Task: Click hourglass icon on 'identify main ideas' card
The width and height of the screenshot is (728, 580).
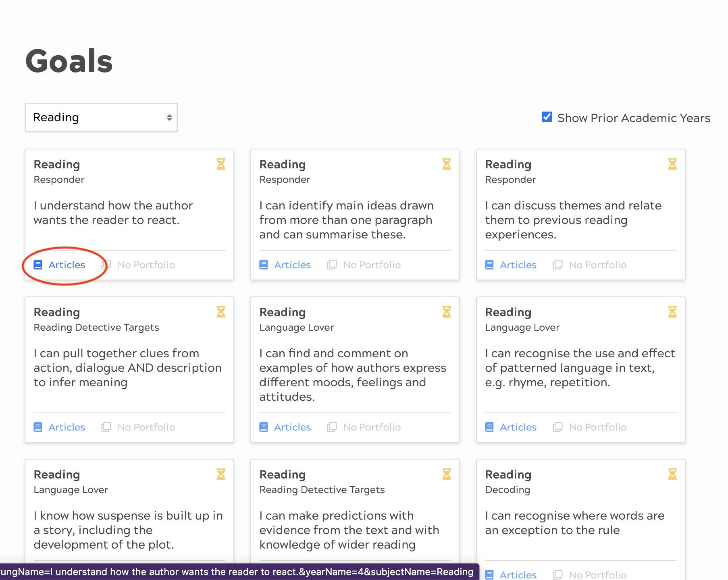Action: [x=447, y=164]
